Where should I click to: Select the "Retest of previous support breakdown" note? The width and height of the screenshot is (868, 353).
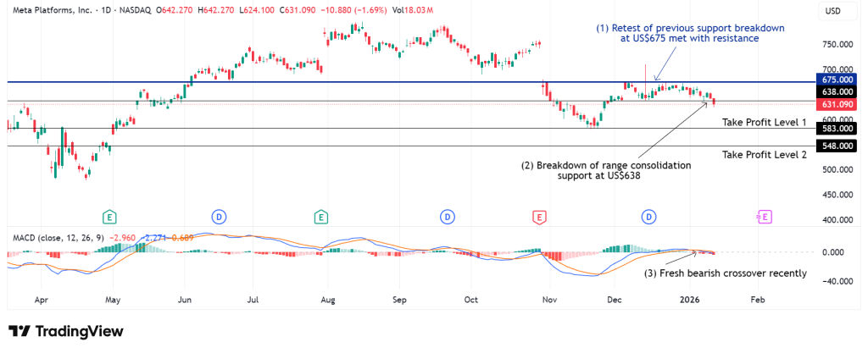tap(691, 33)
